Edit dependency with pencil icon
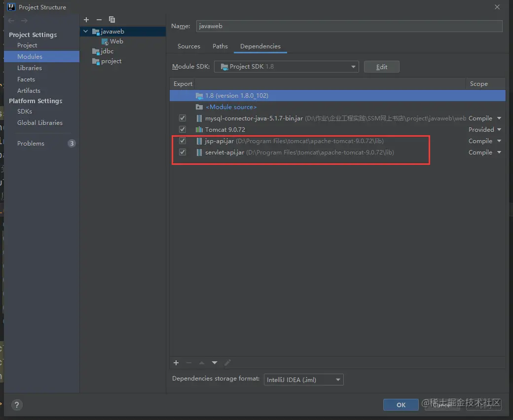513x420 pixels. [227, 363]
